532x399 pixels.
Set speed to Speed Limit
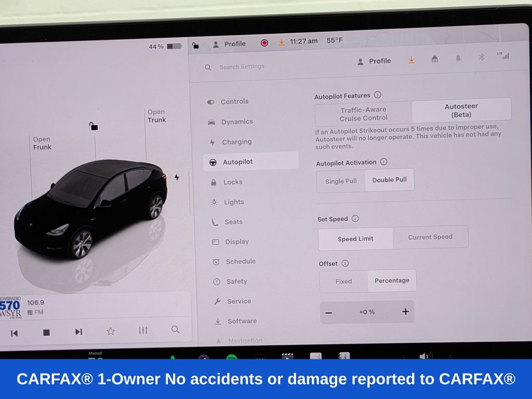pyautogui.click(x=355, y=238)
